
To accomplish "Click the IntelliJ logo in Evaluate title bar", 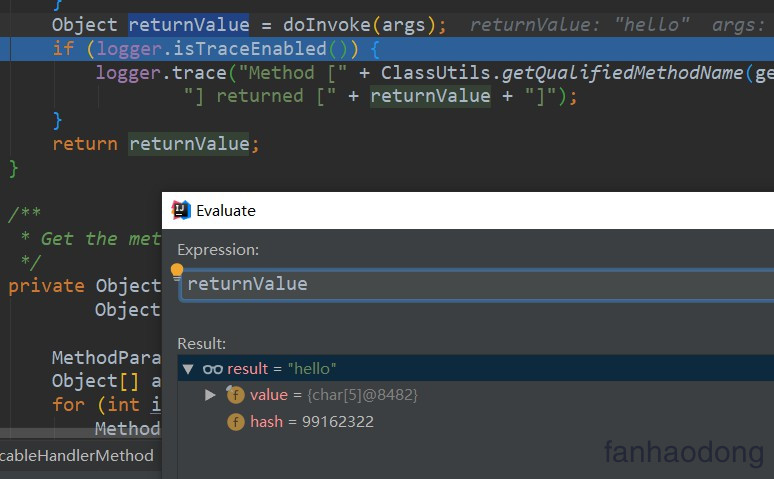I will coord(181,210).
